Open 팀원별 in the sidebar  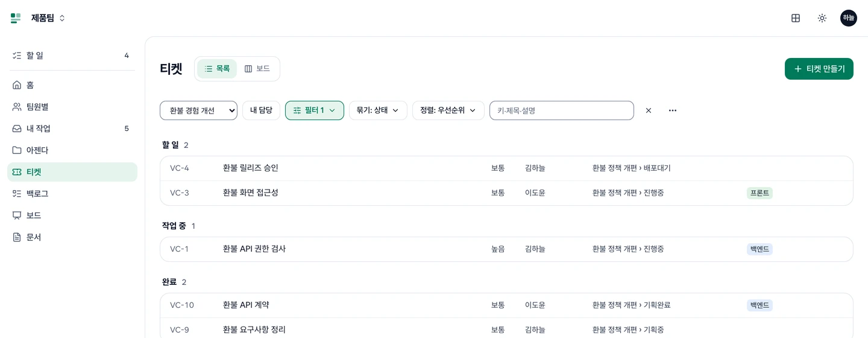click(x=72, y=107)
